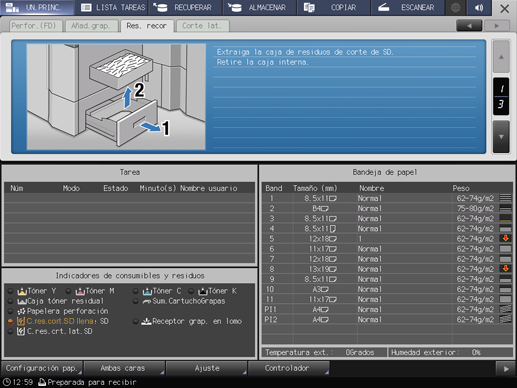Image resolution: width=517 pixels, height=388 pixels.
Task: Click the Ambas caras button
Action: click(x=124, y=368)
